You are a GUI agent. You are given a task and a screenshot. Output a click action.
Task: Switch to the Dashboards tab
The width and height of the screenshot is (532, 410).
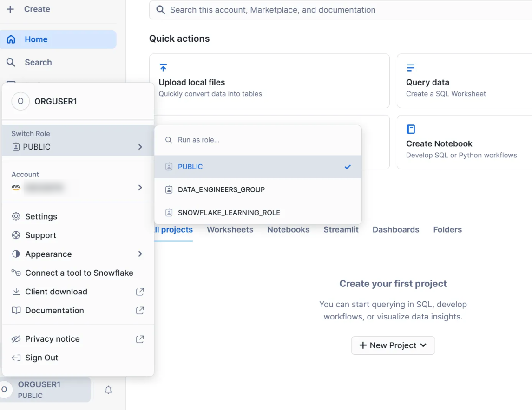pos(396,229)
